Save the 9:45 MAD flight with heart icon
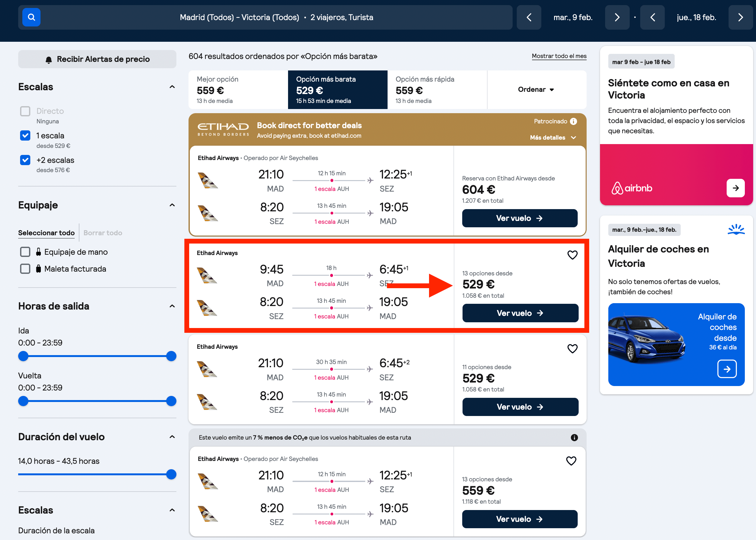Image resolution: width=756 pixels, height=540 pixels. [572, 255]
